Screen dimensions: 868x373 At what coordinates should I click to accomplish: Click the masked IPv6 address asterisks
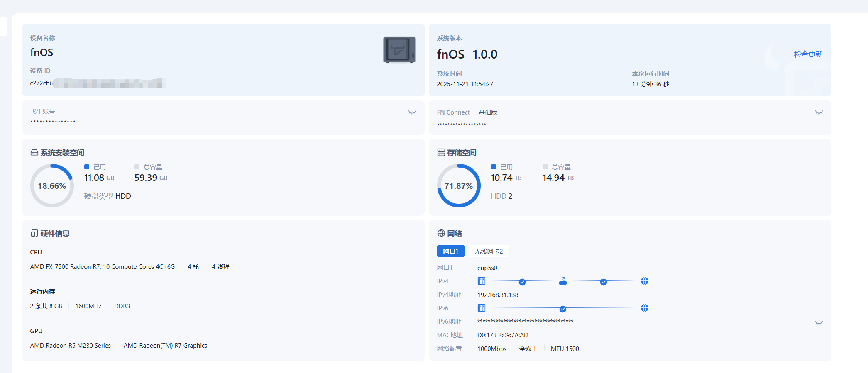click(x=526, y=321)
